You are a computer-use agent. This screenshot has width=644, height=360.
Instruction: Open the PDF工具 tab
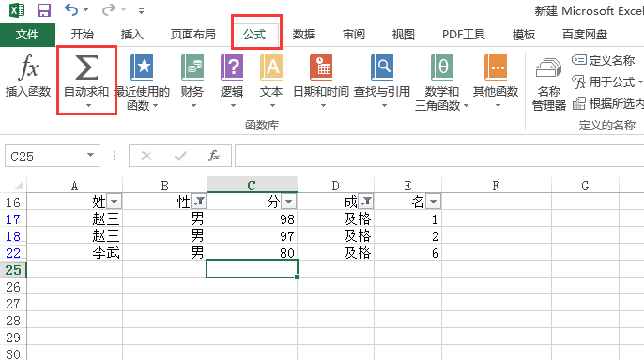[464, 35]
